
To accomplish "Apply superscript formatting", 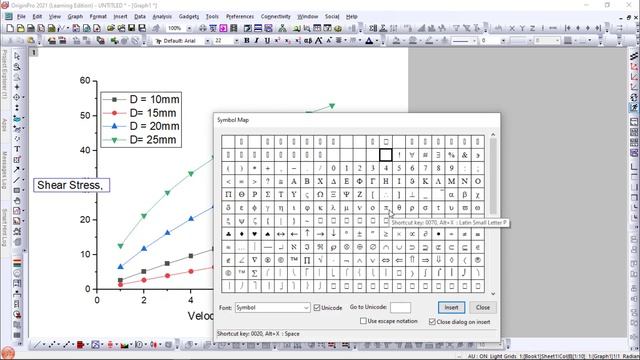I will pyautogui.click(x=277, y=41).
